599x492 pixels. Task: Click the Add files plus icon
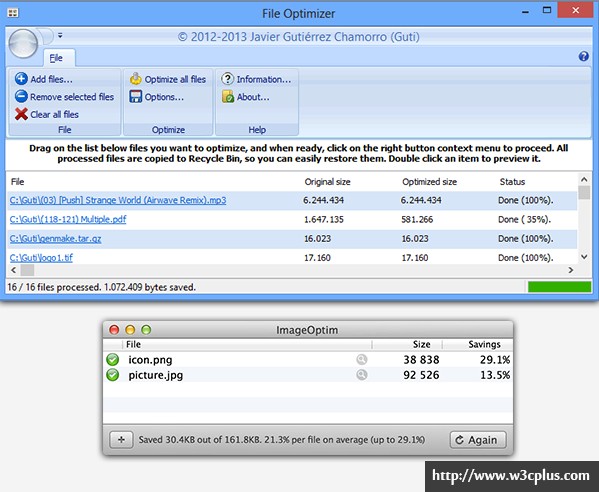coord(21,79)
